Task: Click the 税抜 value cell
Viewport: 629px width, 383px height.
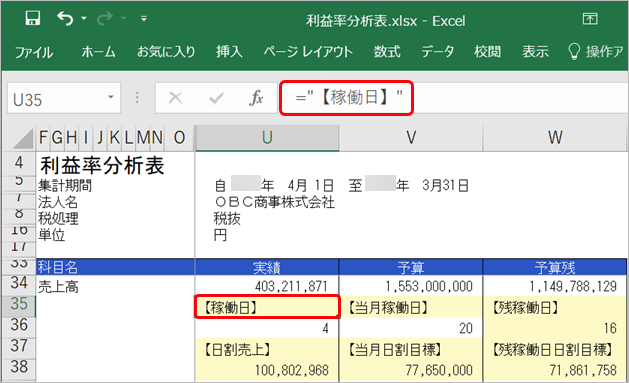Action: pos(227,219)
